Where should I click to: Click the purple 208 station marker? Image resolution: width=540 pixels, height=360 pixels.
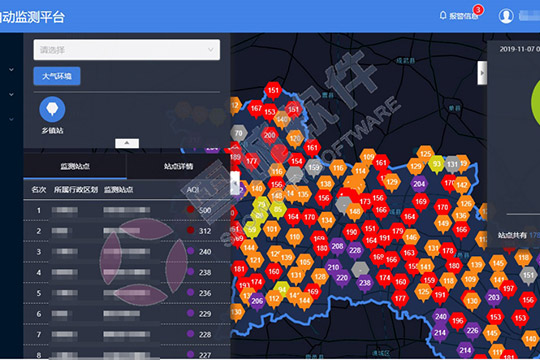[x=337, y=247]
